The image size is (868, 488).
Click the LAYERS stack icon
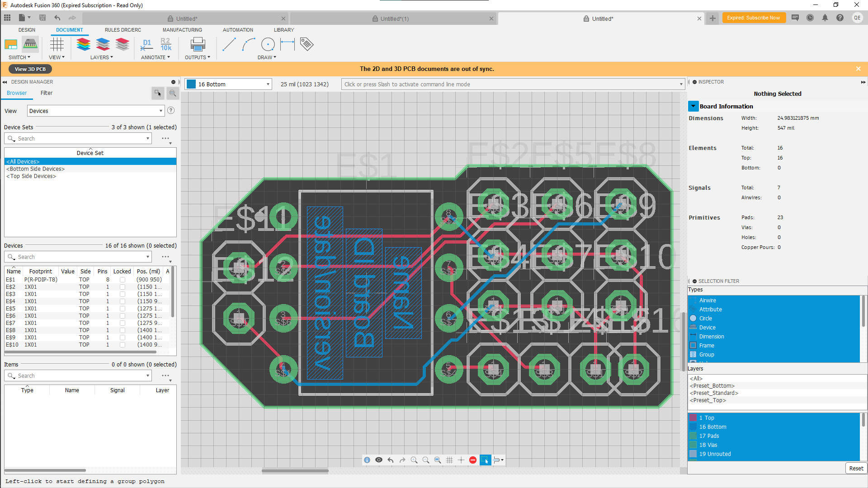83,44
